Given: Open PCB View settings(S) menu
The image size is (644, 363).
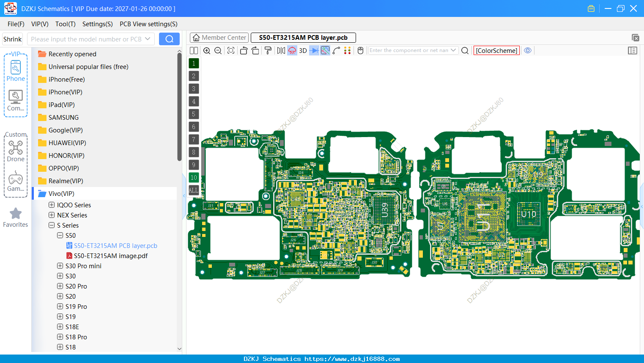Looking at the screenshot, I should click(148, 24).
